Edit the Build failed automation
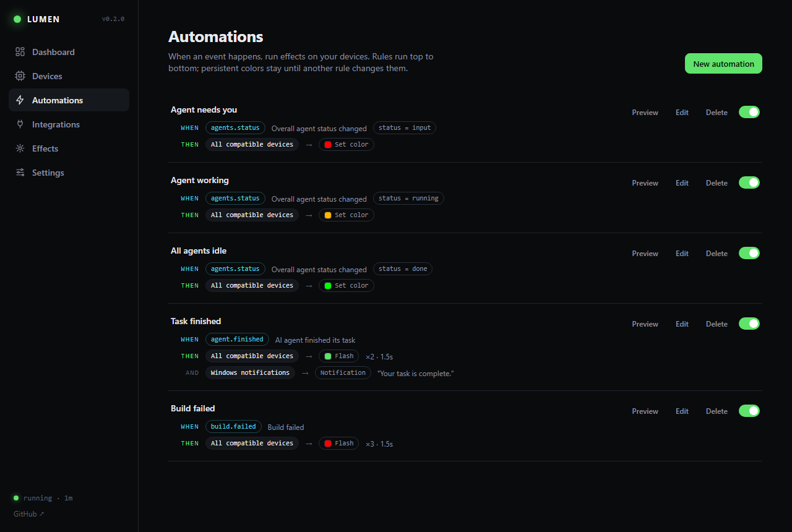Image resolution: width=792 pixels, height=532 pixels. click(x=682, y=411)
